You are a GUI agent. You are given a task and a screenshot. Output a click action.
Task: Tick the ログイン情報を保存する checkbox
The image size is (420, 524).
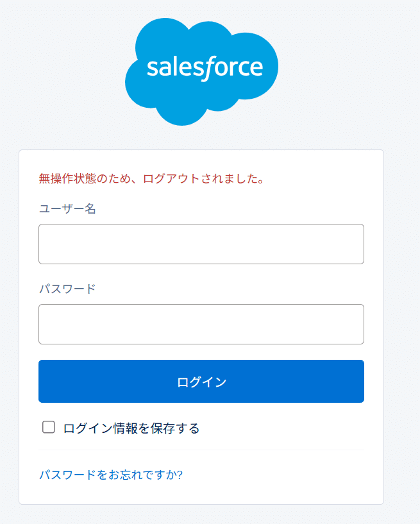(x=49, y=427)
